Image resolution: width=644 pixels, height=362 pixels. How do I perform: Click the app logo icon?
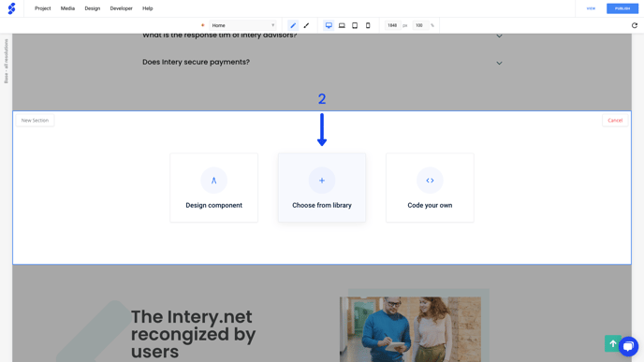(11, 8)
